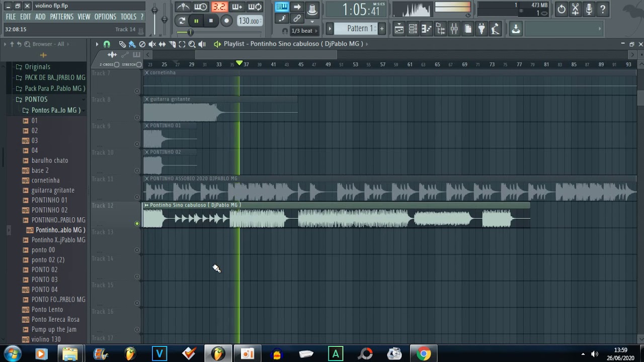Screen dimensions: 644x362
Task: Mute Track 12 via its green dot
Action: [137, 224]
